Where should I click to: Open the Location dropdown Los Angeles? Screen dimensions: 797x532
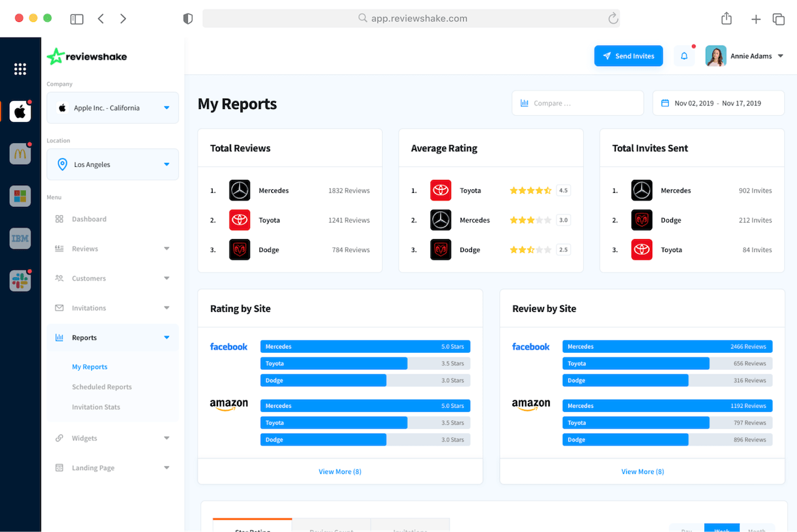pyautogui.click(x=112, y=164)
